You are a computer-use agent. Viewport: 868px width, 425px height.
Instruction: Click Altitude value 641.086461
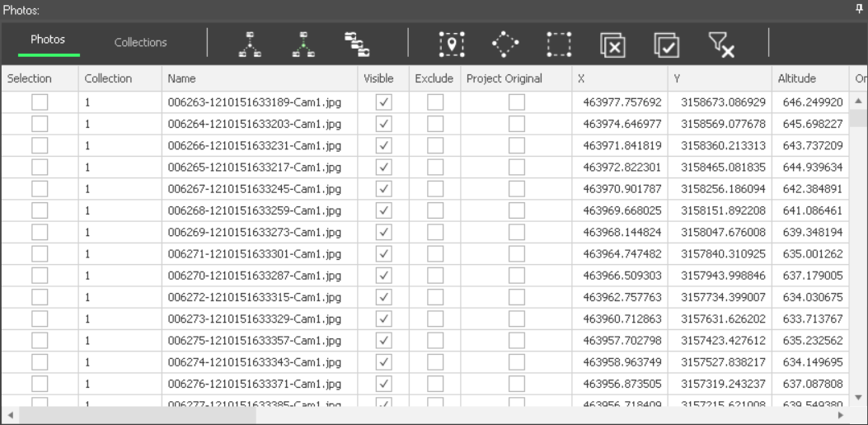click(813, 210)
